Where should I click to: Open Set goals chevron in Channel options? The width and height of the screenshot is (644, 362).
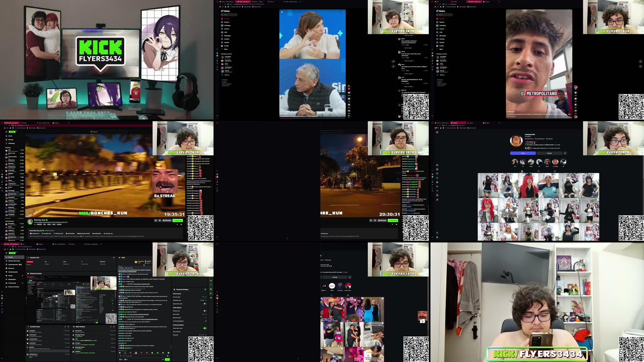pos(206,335)
